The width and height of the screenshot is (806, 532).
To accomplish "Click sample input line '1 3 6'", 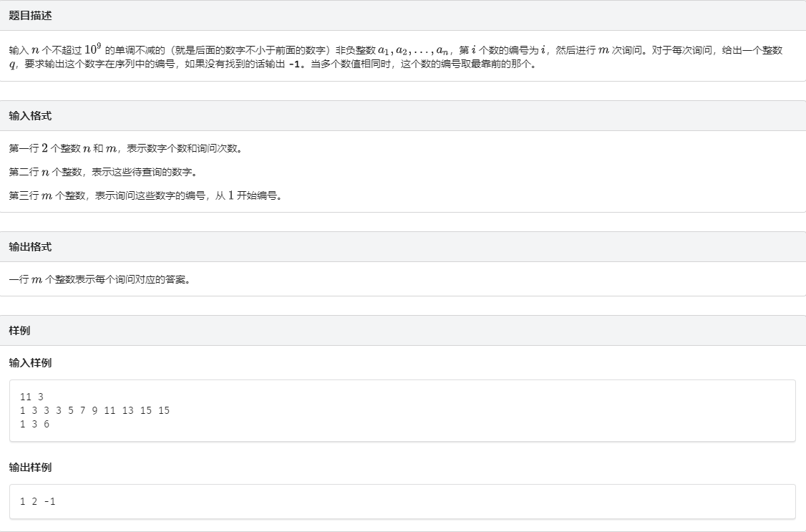I will point(35,424).
